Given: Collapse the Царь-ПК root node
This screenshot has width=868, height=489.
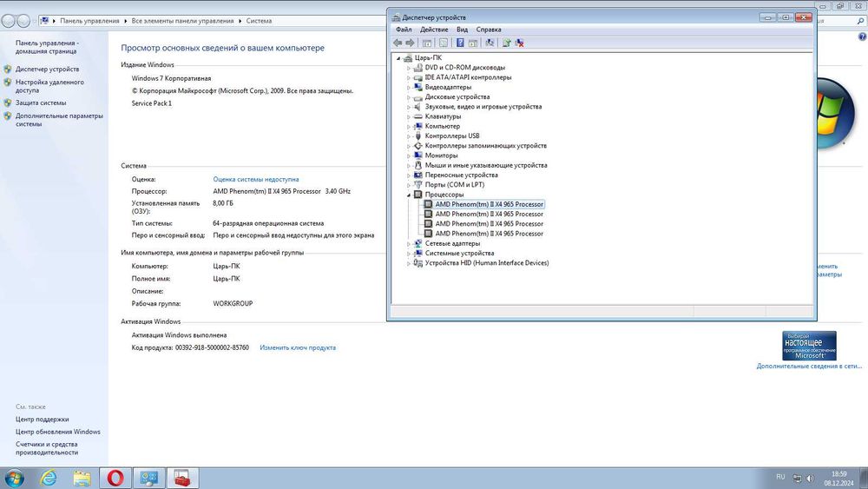Looking at the screenshot, I should pyautogui.click(x=398, y=58).
